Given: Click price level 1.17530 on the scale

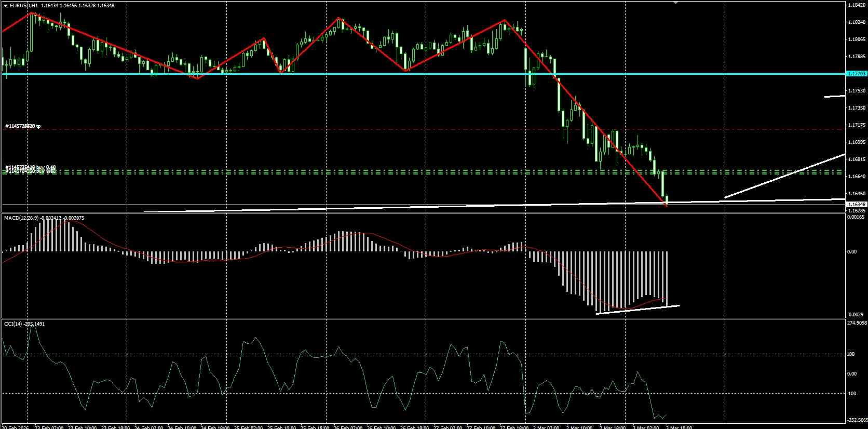Looking at the screenshot, I should click(857, 91).
